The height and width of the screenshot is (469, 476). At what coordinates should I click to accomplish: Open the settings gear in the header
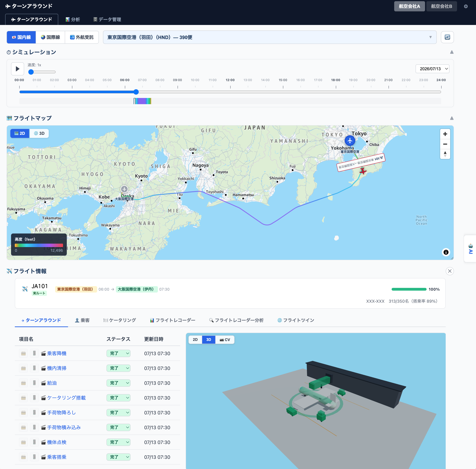pos(465,6)
